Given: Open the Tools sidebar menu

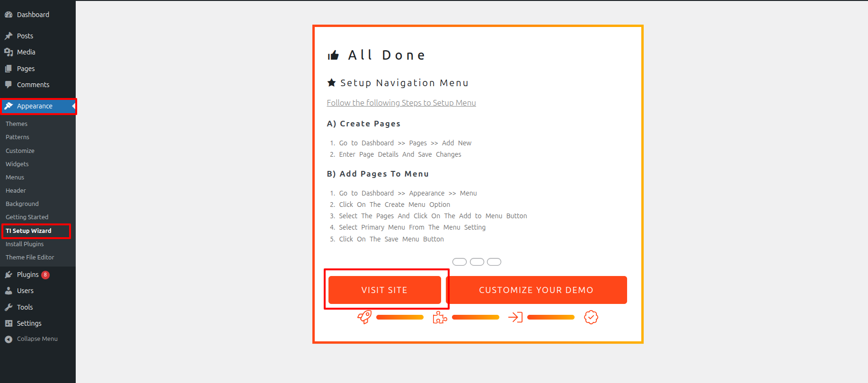Looking at the screenshot, I should [25, 307].
